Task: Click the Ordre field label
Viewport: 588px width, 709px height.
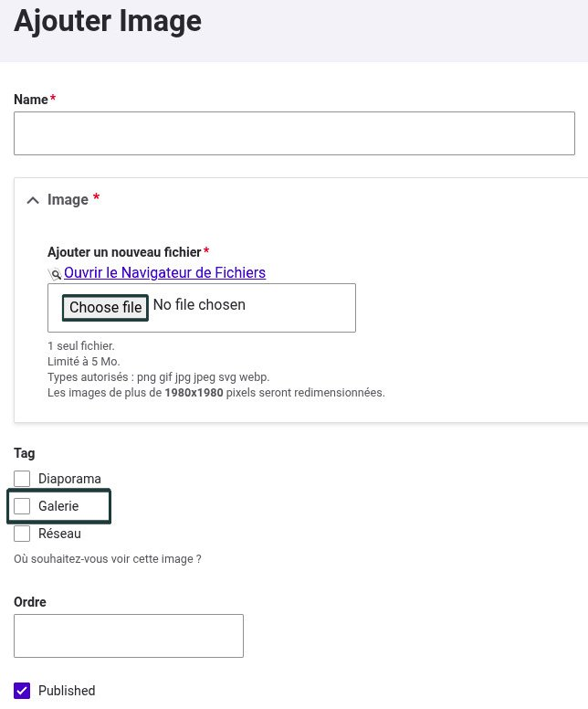Action: point(30,602)
